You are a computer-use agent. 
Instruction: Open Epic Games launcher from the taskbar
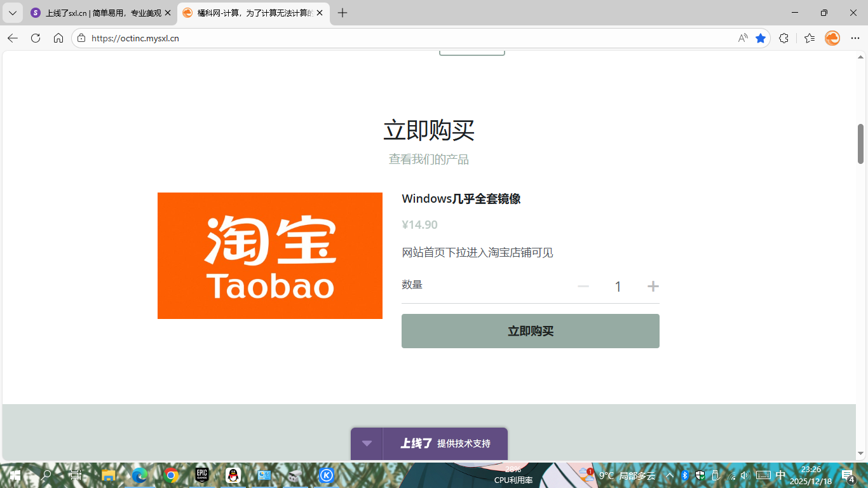201,475
